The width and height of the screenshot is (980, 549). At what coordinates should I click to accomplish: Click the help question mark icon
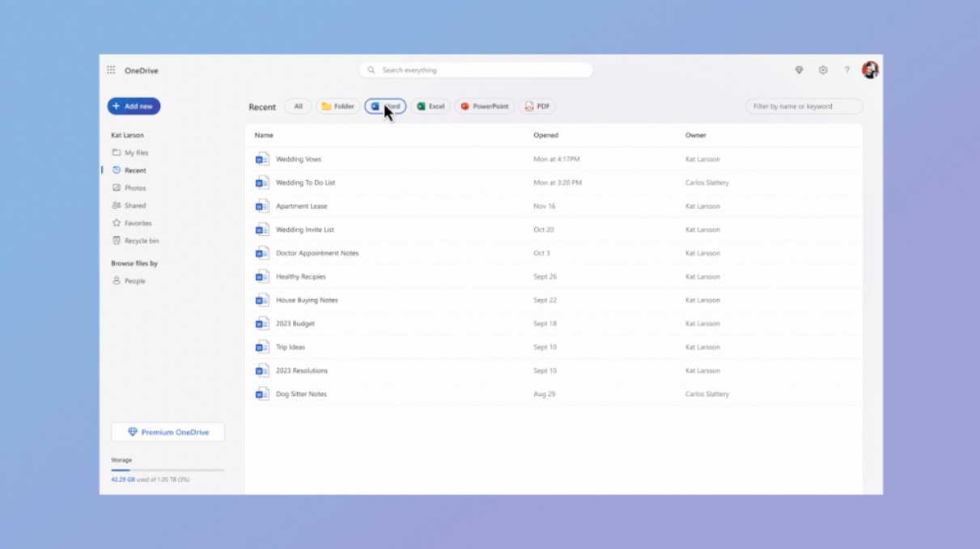[x=847, y=70]
